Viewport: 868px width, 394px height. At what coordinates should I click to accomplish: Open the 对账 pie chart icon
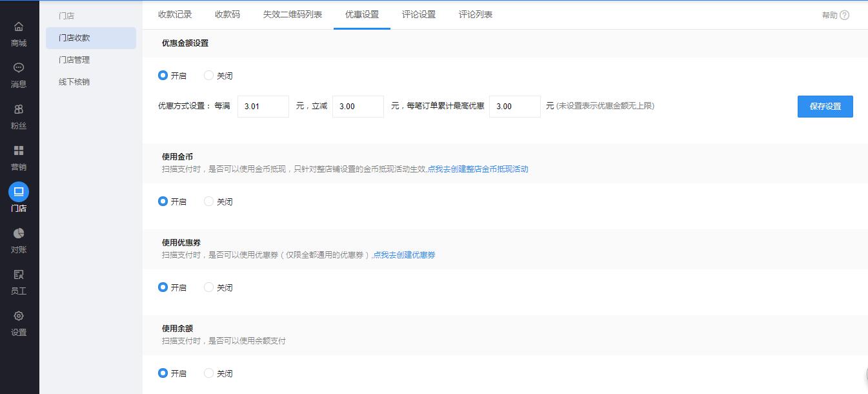[19, 233]
